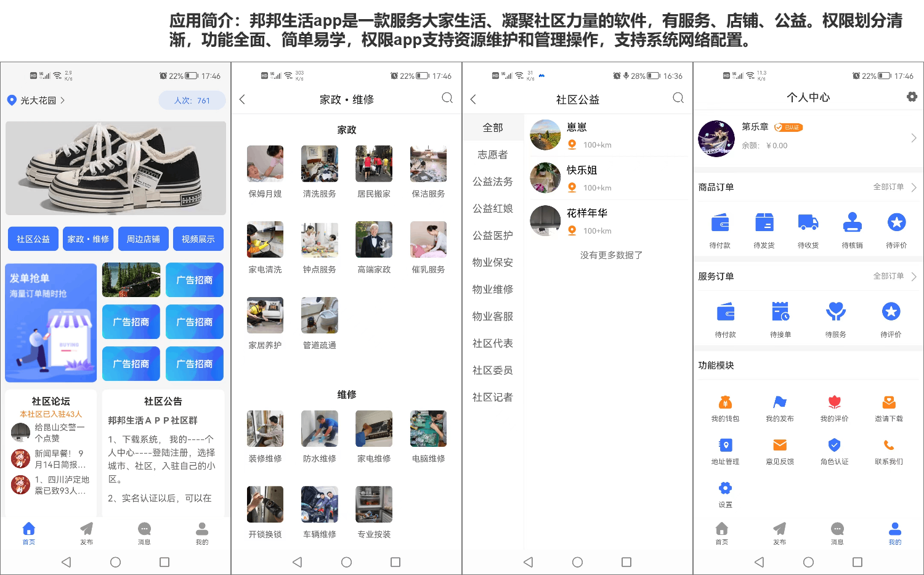Tap Android back button under home screen
Screen dimensions: 924x575
pyautogui.click(x=67, y=562)
